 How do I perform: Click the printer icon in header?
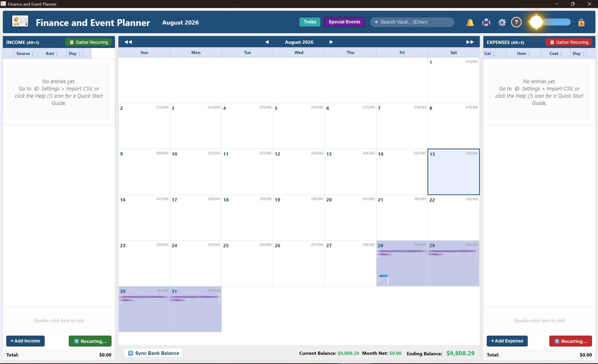486,22
